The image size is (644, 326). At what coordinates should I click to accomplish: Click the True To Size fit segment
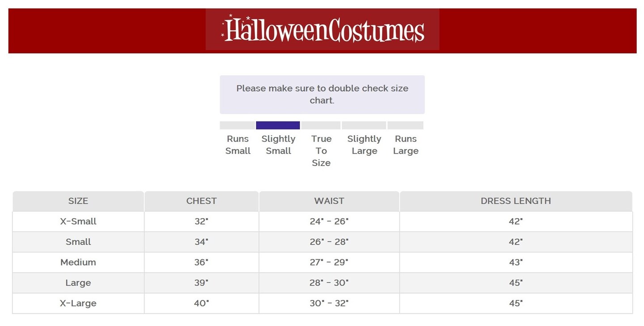[x=321, y=125]
